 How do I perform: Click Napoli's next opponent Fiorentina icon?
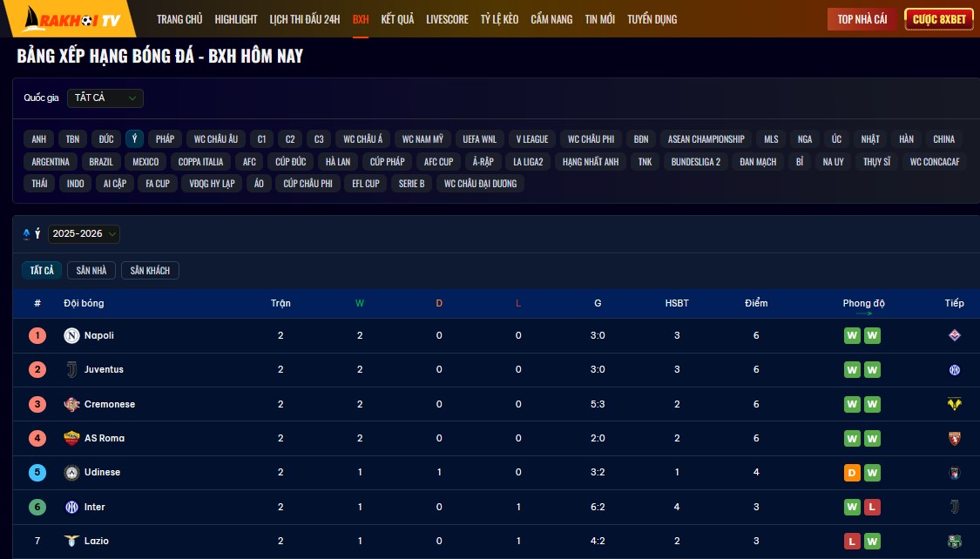click(x=954, y=335)
